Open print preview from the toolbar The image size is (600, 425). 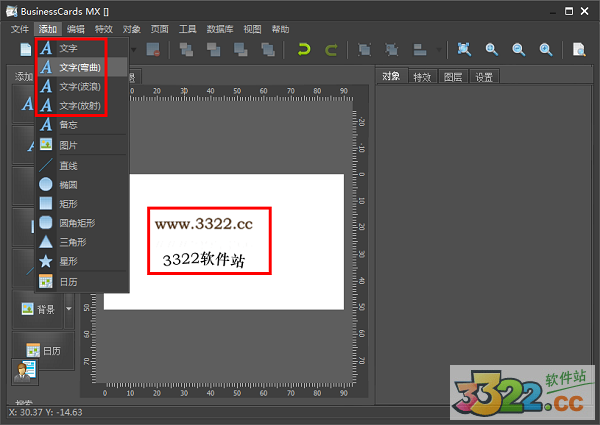[x=579, y=50]
